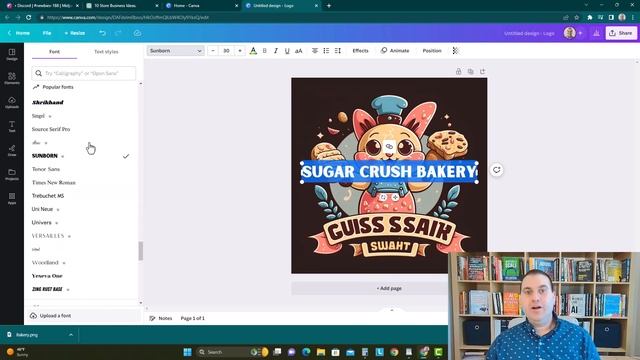This screenshot has height=360, width=640.
Task: Expand the Zing Rust Base font variants
Action: click(x=68, y=290)
